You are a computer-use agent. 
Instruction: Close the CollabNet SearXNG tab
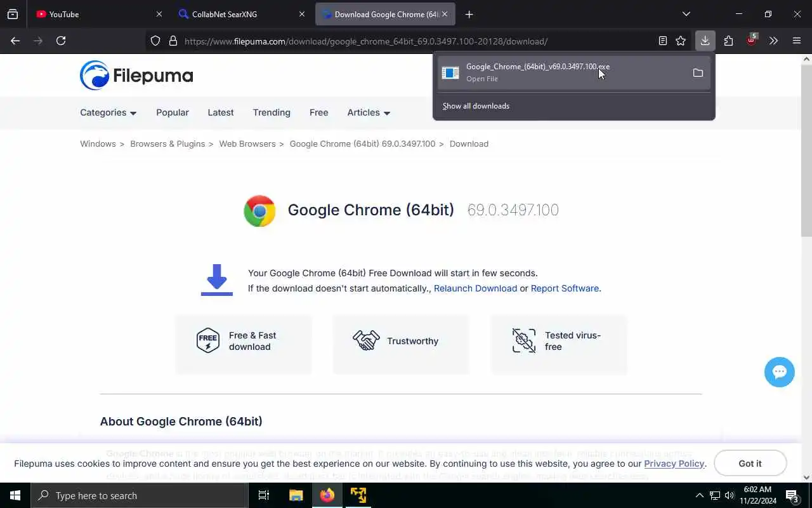[x=302, y=14]
